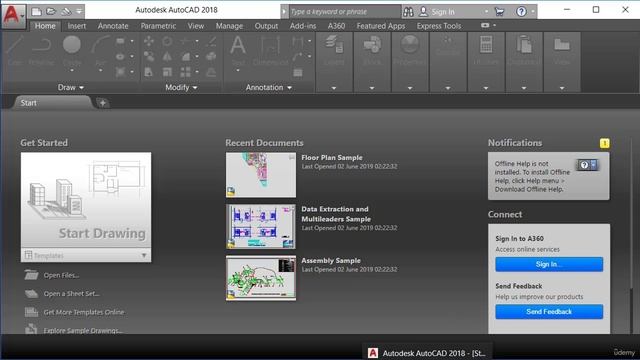
Task: Open the AutoCAD application menu button
Action: (13, 16)
